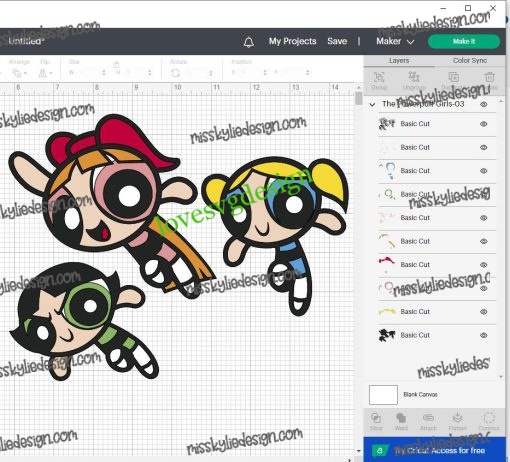Toggle visibility of the red bow layer

click(484, 265)
